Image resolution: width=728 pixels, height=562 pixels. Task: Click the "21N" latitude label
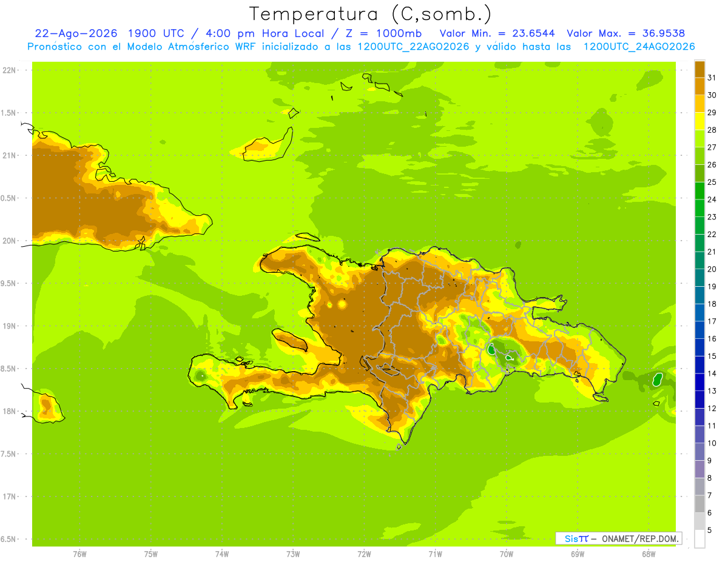coord(9,155)
